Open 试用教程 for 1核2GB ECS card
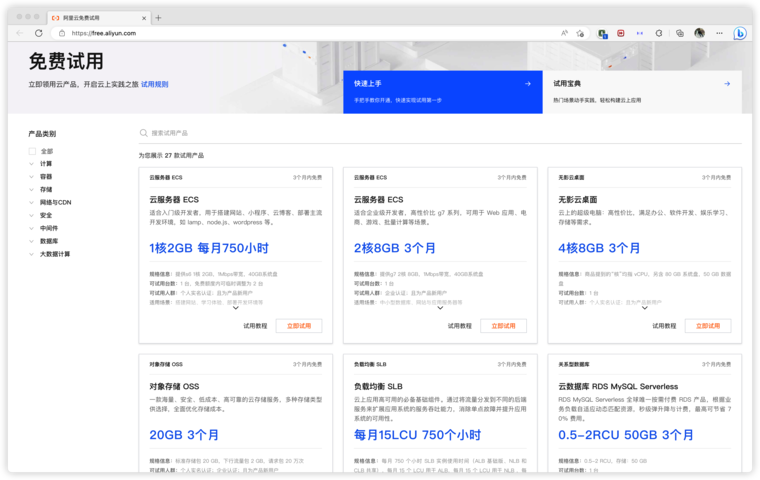 pyautogui.click(x=255, y=326)
